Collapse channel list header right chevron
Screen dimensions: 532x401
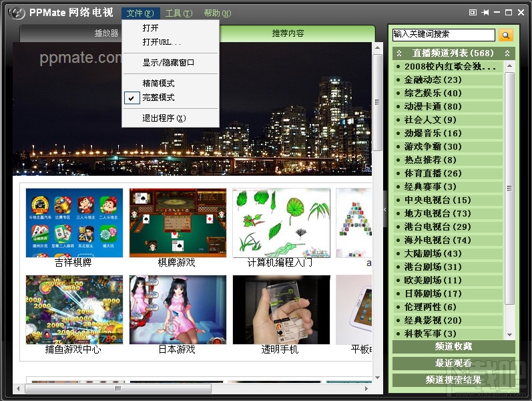coord(507,53)
